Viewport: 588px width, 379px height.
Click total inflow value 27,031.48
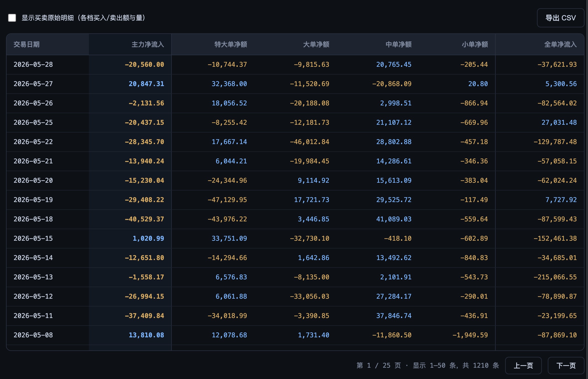coord(559,122)
